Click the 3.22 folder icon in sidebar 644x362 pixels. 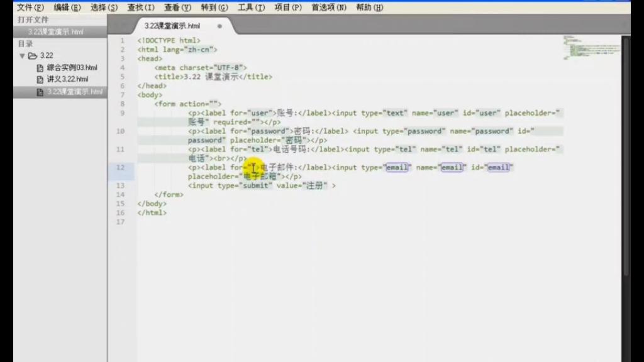tap(33, 56)
